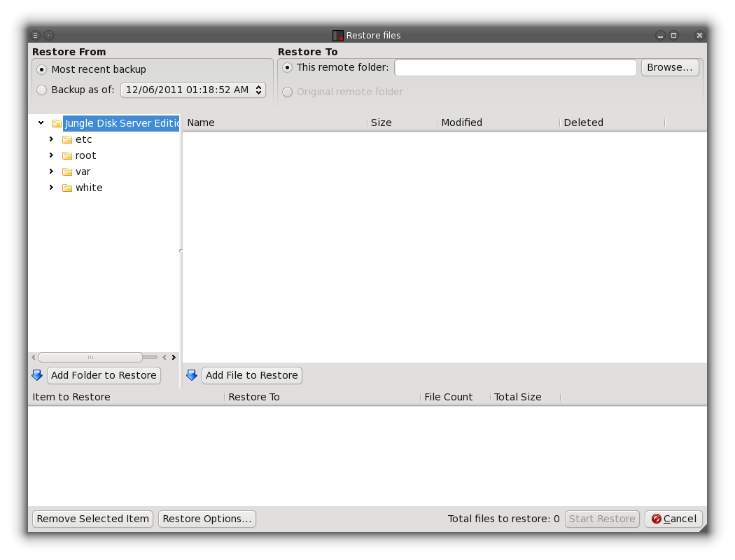
Task: Expand the var folder tree node
Action: (51, 171)
